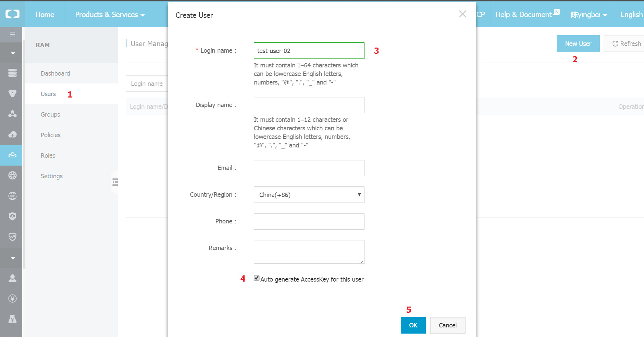Collapse the upper sidebar section arrow

tap(13, 53)
